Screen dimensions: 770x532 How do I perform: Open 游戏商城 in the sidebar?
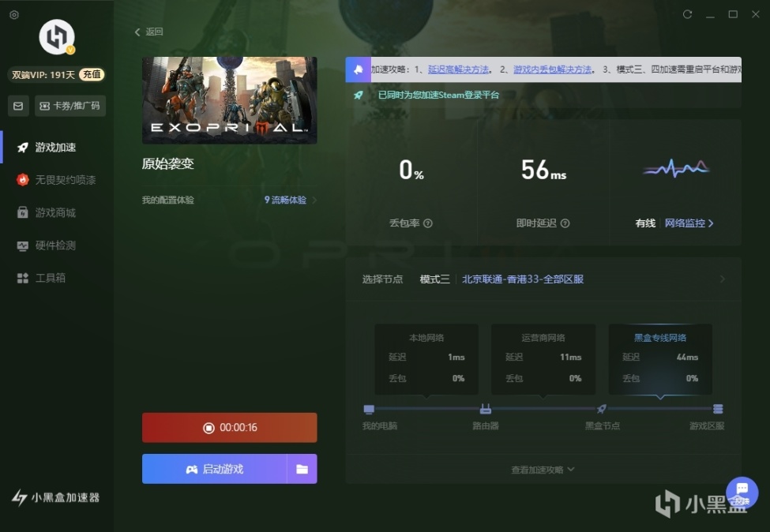tap(55, 212)
